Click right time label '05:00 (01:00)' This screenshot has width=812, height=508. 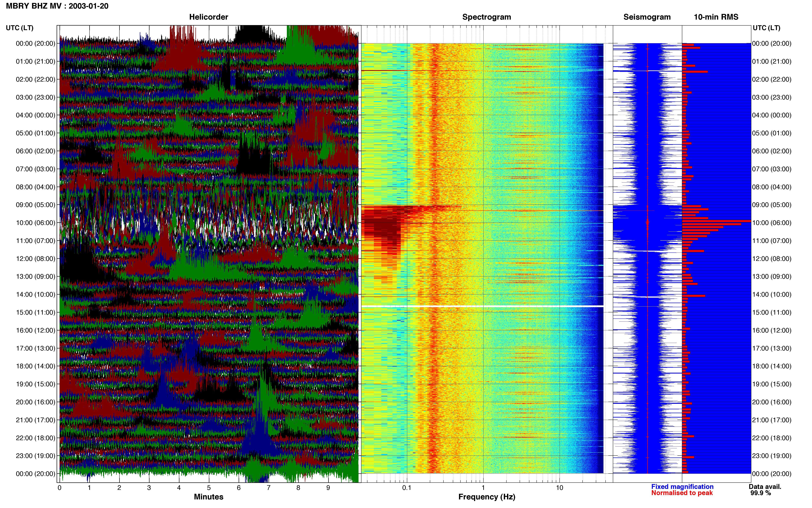pyautogui.click(x=772, y=133)
